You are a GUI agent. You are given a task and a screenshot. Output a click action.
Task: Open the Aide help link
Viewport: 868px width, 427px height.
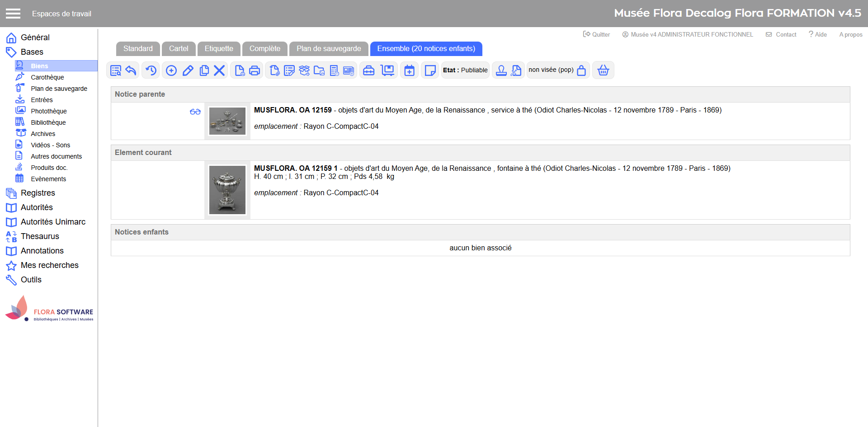pyautogui.click(x=818, y=34)
